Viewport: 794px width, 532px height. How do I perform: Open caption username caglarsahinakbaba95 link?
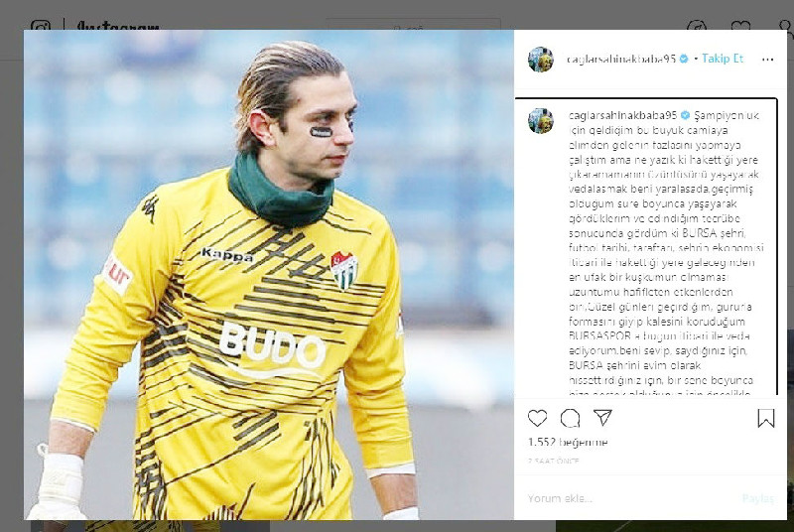[623, 115]
